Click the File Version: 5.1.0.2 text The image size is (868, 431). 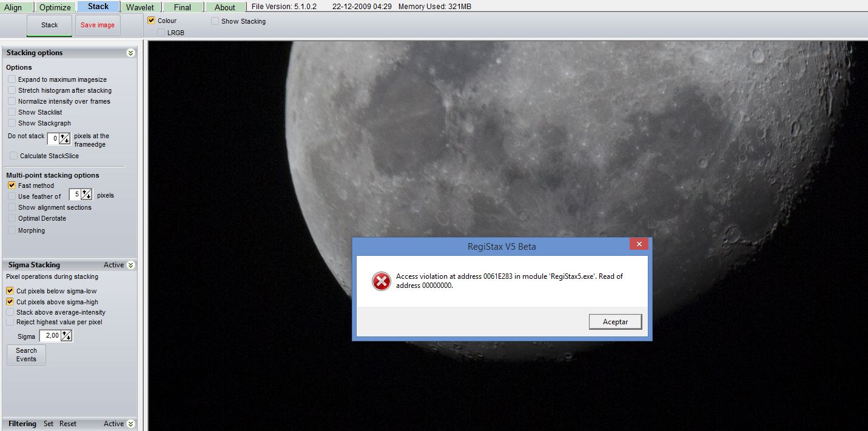tap(284, 7)
